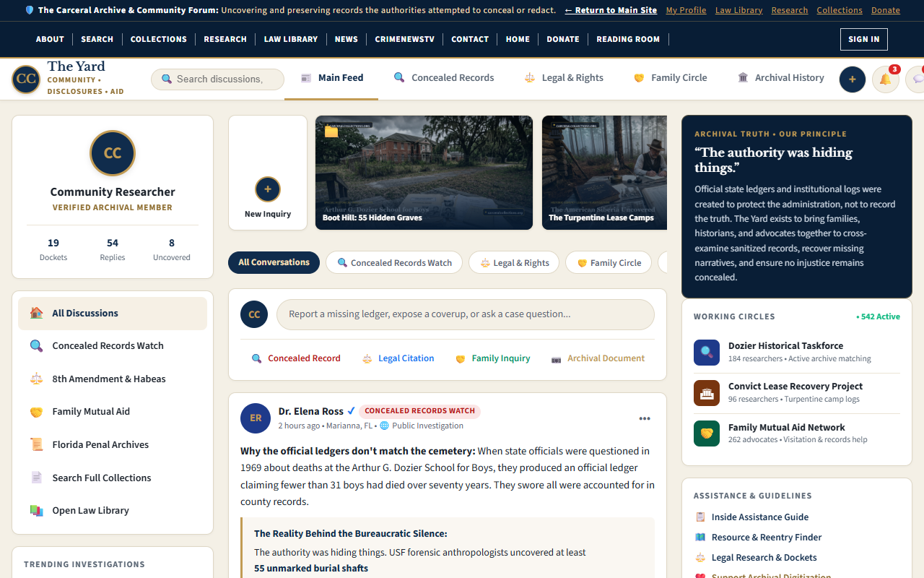This screenshot has width=924, height=578.
Task: Click the books icon beside Open Law Library
Action: pyautogui.click(x=36, y=511)
